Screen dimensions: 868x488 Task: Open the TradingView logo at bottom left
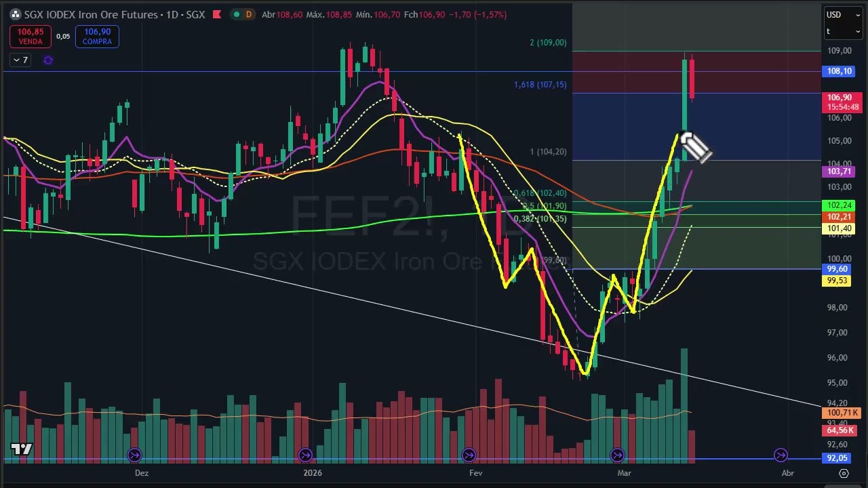point(22,449)
